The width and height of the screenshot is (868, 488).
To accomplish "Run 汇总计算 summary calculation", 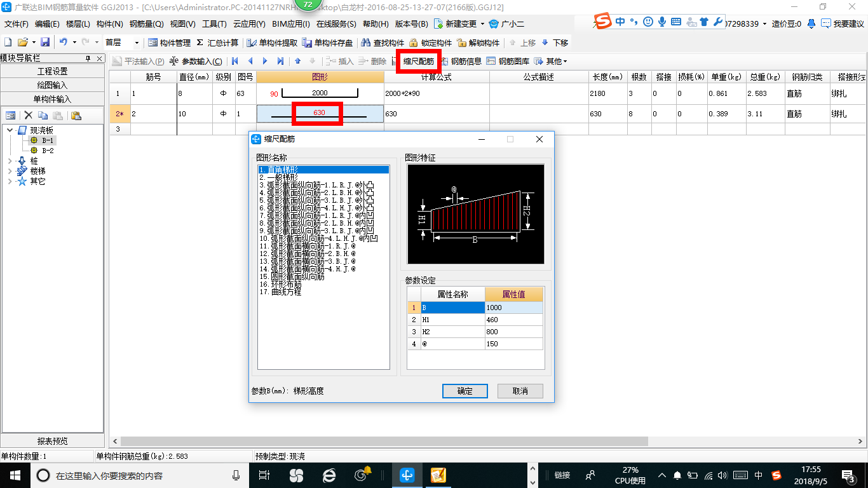I will [217, 43].
